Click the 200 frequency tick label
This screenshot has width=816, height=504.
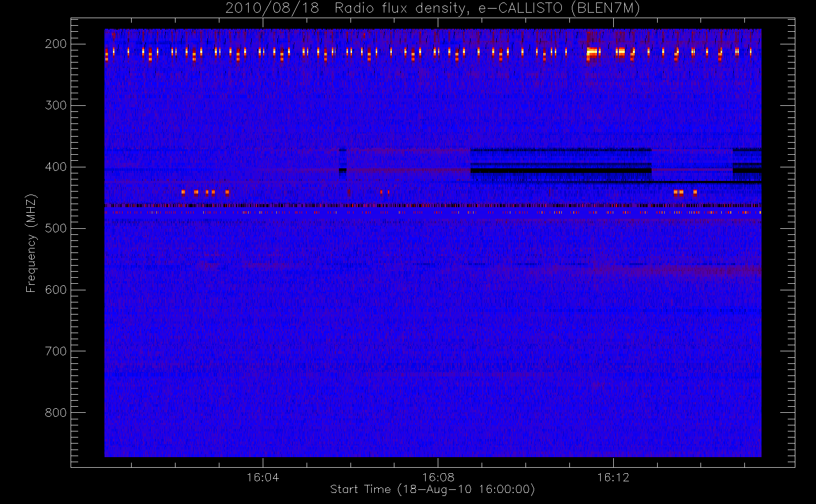coord(55,44)
